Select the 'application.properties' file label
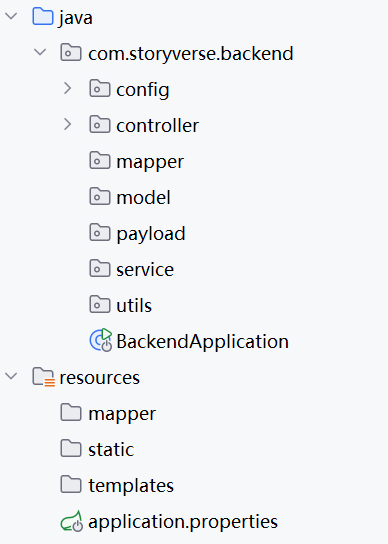 (183, 522)
